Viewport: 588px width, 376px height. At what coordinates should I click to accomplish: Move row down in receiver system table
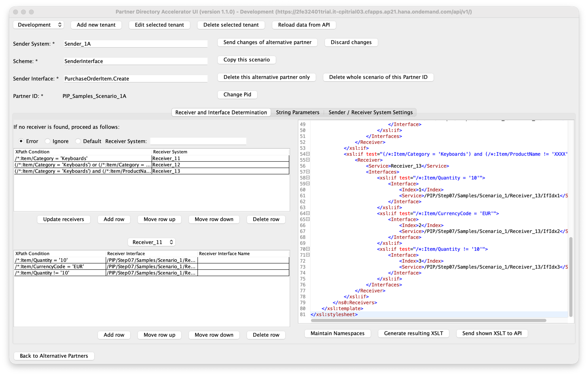tap(214, 219)
